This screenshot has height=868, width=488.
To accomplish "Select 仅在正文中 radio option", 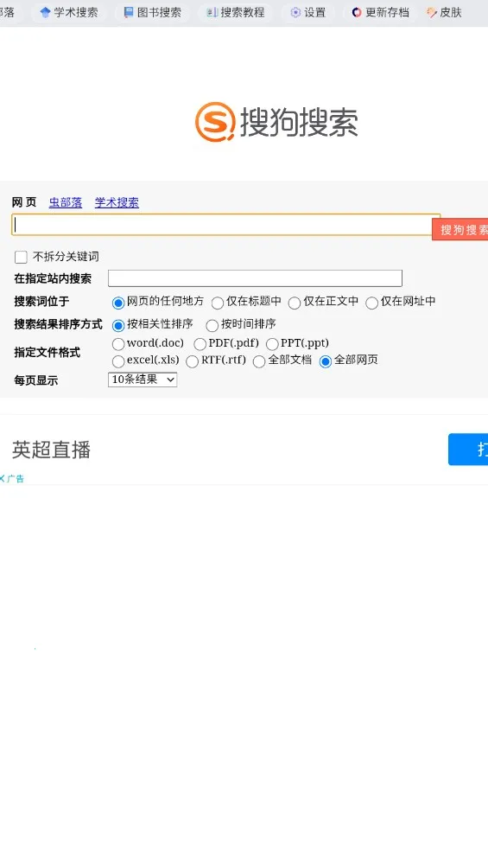I will [x=295, y=303].
